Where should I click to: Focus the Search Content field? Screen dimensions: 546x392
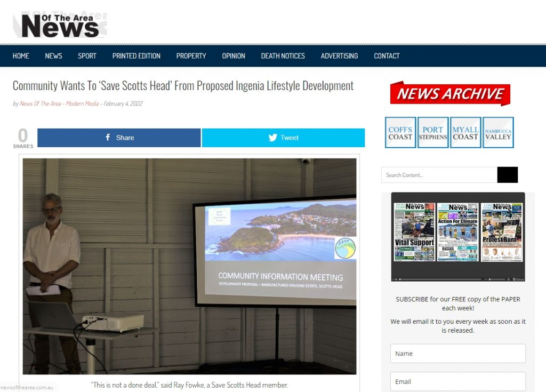(x=439, y=175)
